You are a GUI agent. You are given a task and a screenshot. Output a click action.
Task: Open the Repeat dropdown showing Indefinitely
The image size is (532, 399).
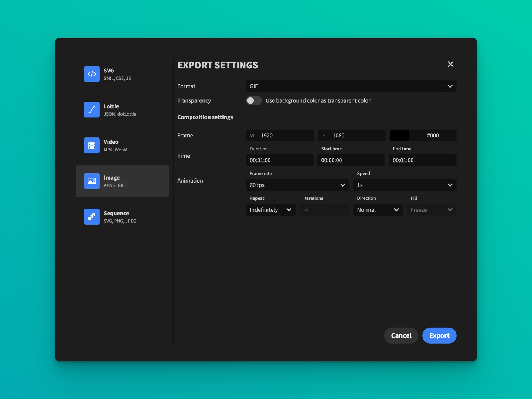(x=270, y=210)
